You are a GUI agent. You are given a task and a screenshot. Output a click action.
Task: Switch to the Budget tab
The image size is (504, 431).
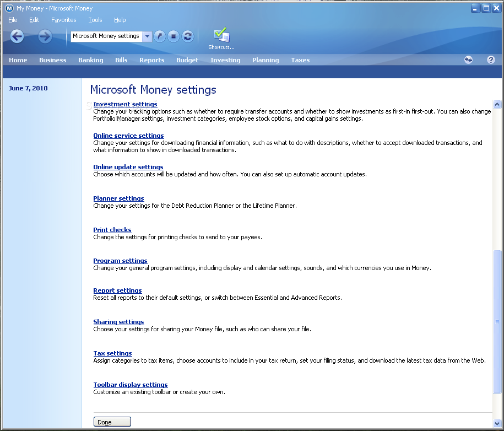pos(187,60)
